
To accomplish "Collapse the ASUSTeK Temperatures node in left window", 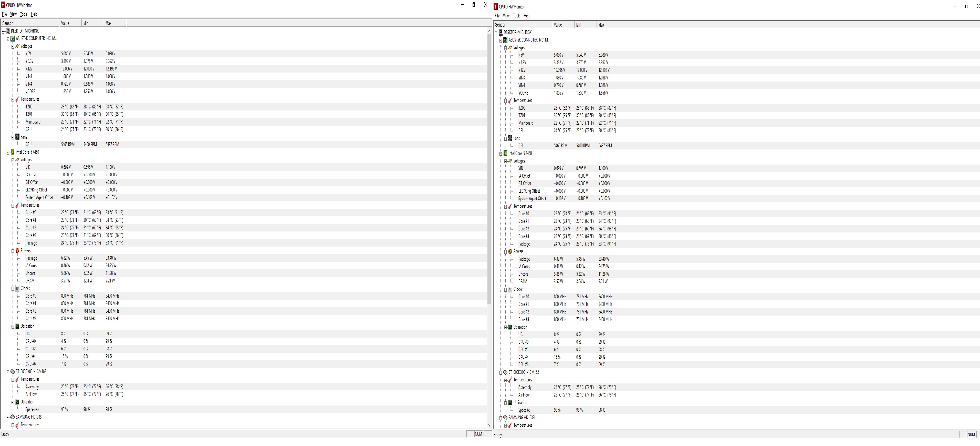I will tap(13, 100).
